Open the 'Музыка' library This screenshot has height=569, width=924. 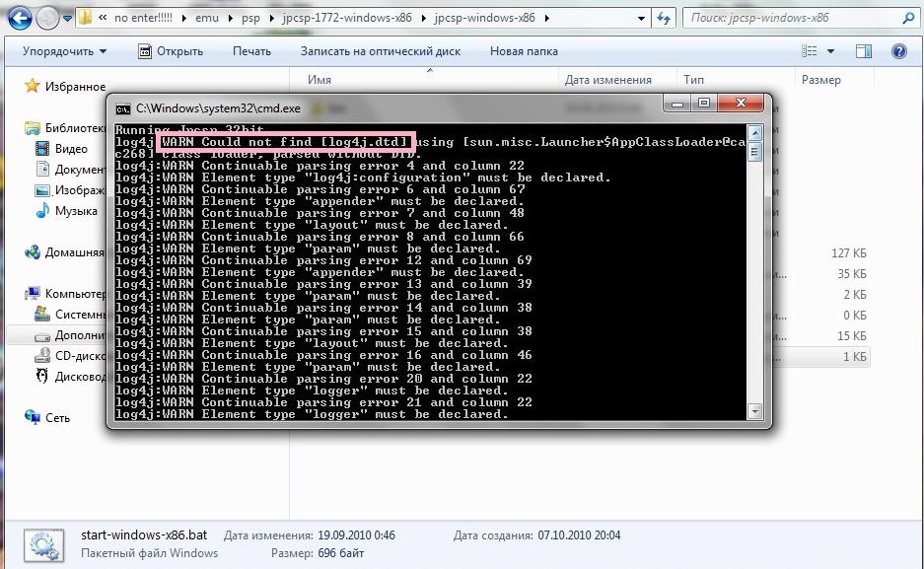(76, 211)
